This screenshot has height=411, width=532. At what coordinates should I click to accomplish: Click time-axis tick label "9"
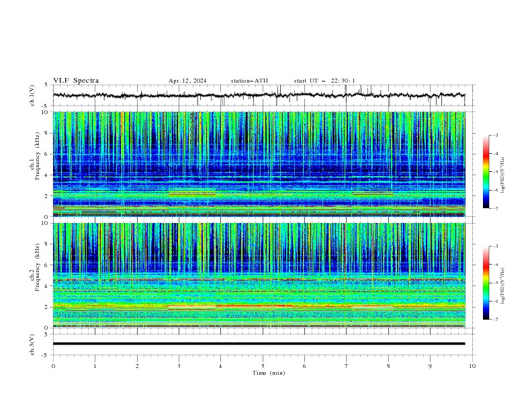coord(430,366)
